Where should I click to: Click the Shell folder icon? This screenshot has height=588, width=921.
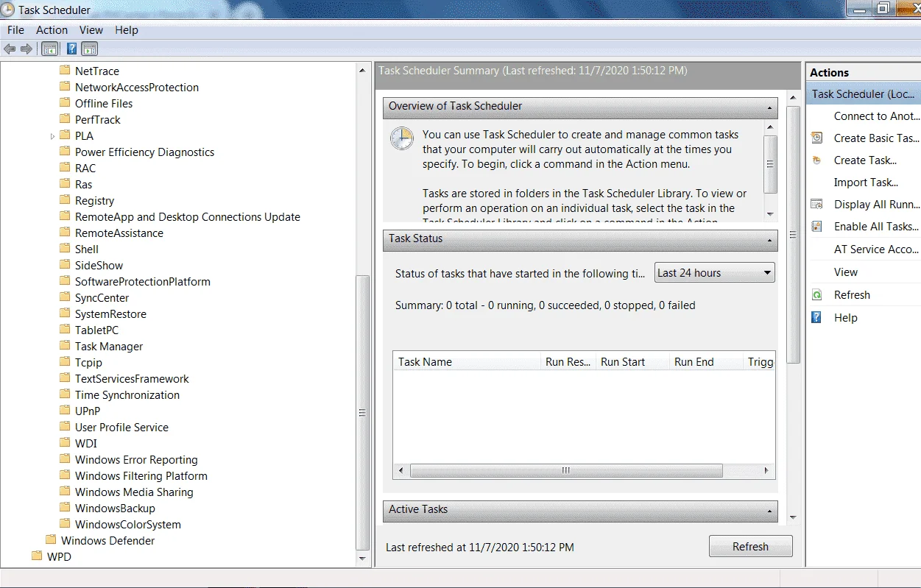coord(65,249)
